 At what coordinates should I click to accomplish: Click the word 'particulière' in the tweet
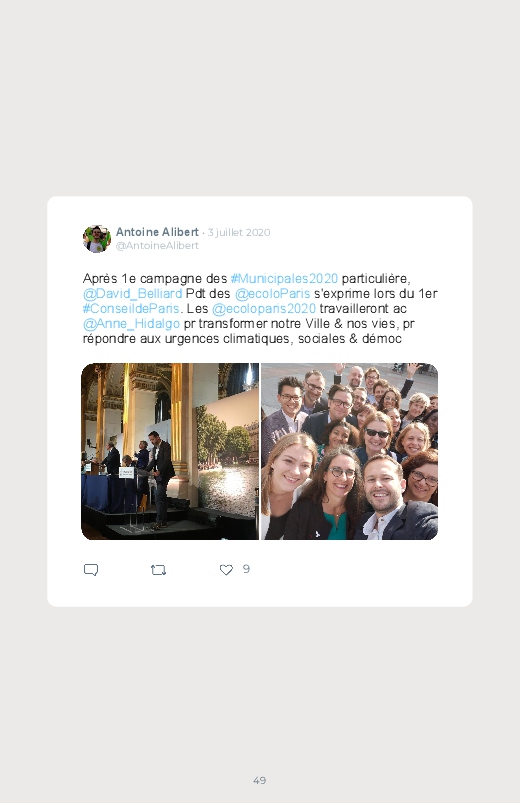pos(375,279)
